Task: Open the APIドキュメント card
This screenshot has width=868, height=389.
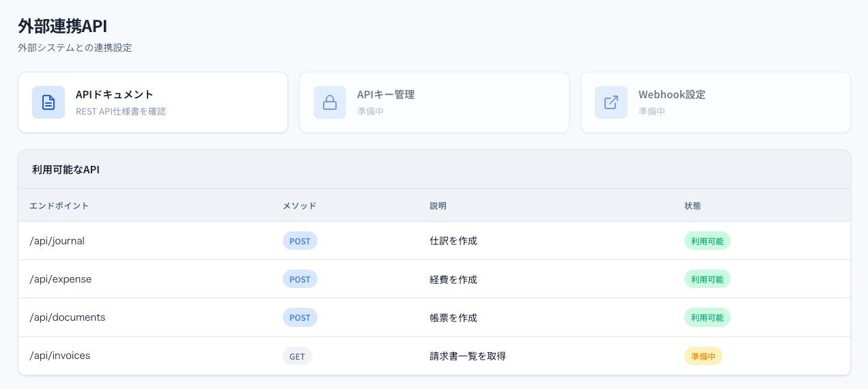Action: point(153,102)
